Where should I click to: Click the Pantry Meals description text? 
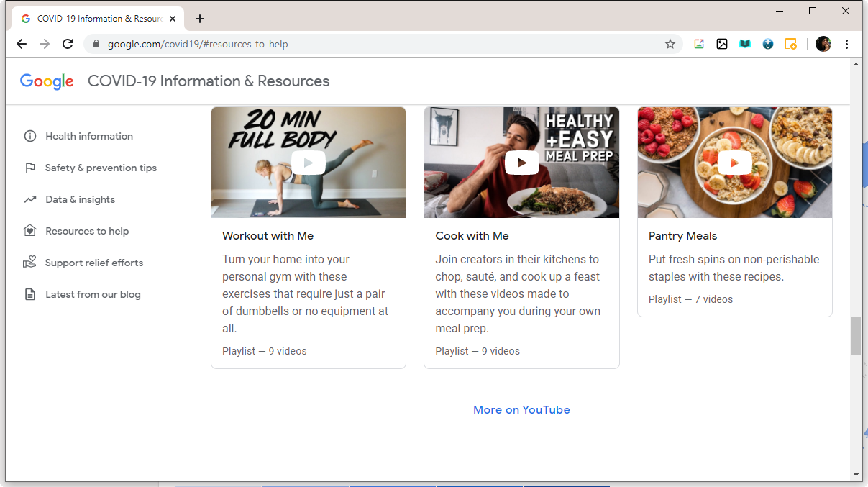[734, 268]
